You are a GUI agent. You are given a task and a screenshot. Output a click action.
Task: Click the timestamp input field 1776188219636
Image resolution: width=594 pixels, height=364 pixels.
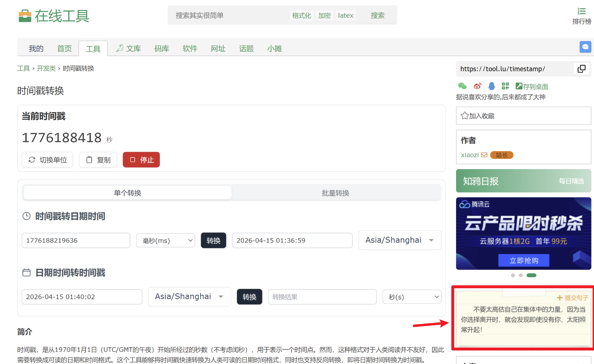[x=76, y=240]
